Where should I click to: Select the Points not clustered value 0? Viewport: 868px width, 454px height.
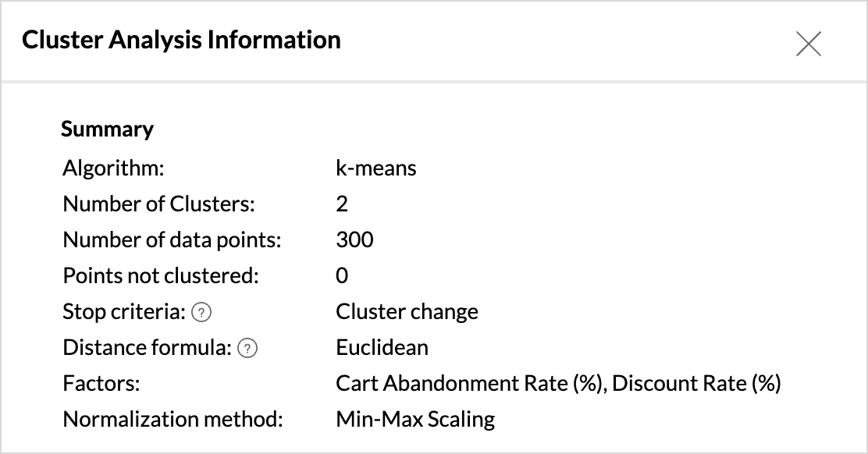tap(340, 275)
